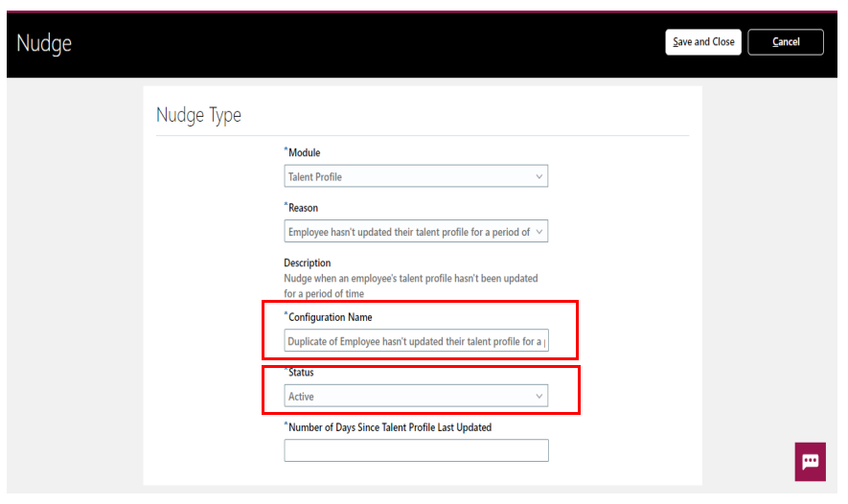Click the nudge description text paragraph

(x=410, y=286)
